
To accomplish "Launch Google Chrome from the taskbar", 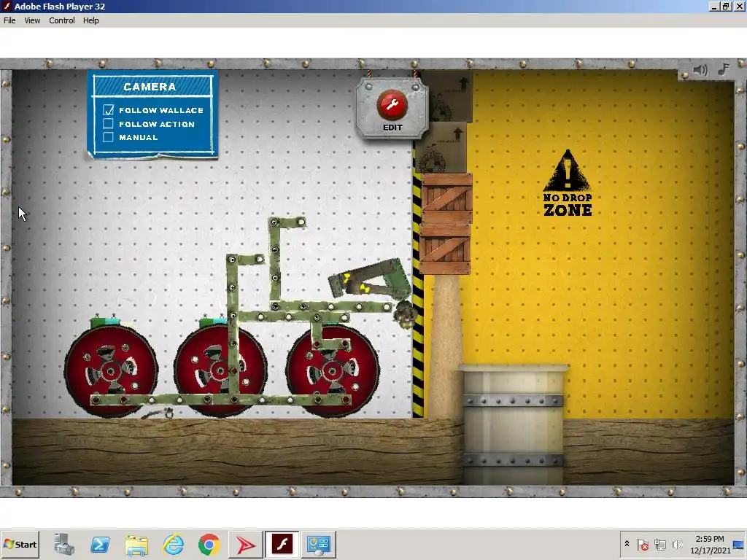I will point(209,544).
